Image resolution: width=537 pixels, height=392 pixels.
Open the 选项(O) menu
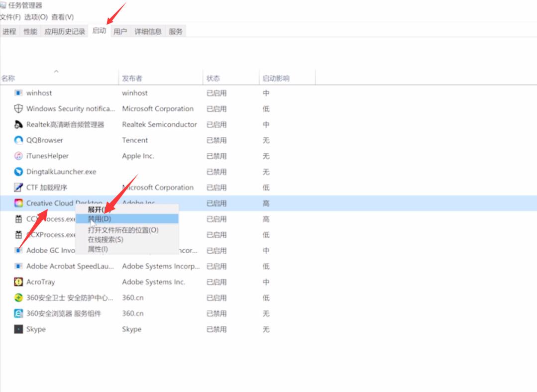pos(36,17)
